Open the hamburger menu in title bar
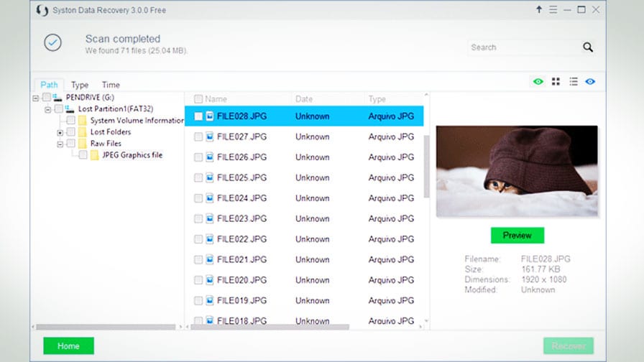The image size is (644, 362). click(x=553, y=9)
